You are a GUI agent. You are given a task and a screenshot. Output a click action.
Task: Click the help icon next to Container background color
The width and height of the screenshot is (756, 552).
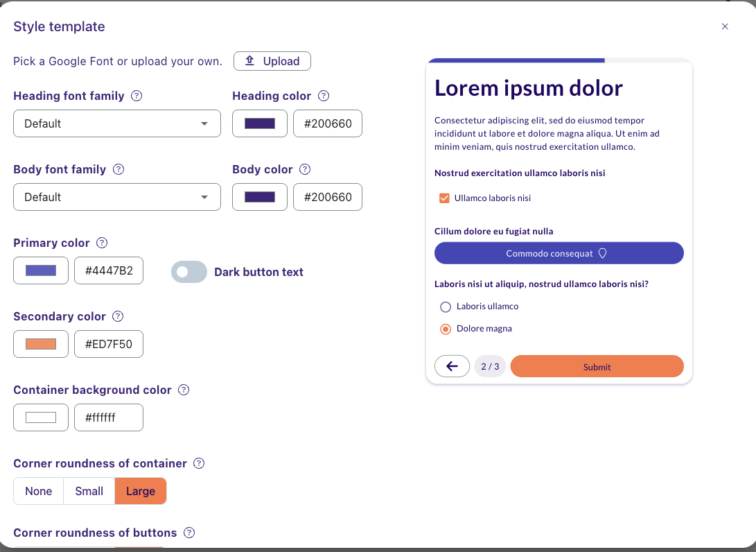click(184, 390)
